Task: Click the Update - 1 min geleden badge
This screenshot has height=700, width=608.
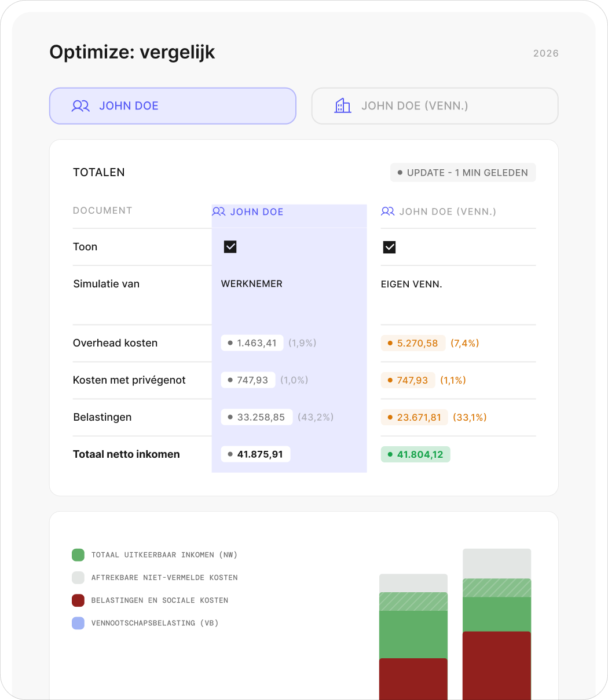Action: (x=463, y=173)
